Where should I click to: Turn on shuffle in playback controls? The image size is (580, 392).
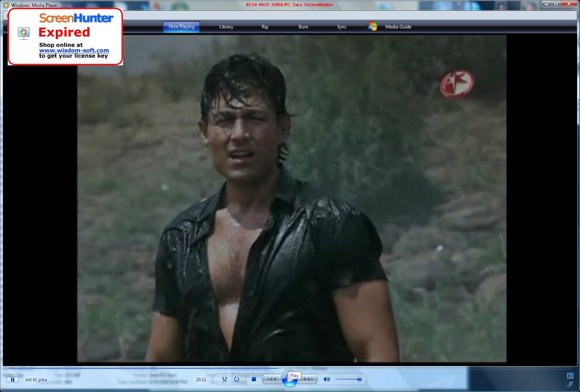click(225, 379)
